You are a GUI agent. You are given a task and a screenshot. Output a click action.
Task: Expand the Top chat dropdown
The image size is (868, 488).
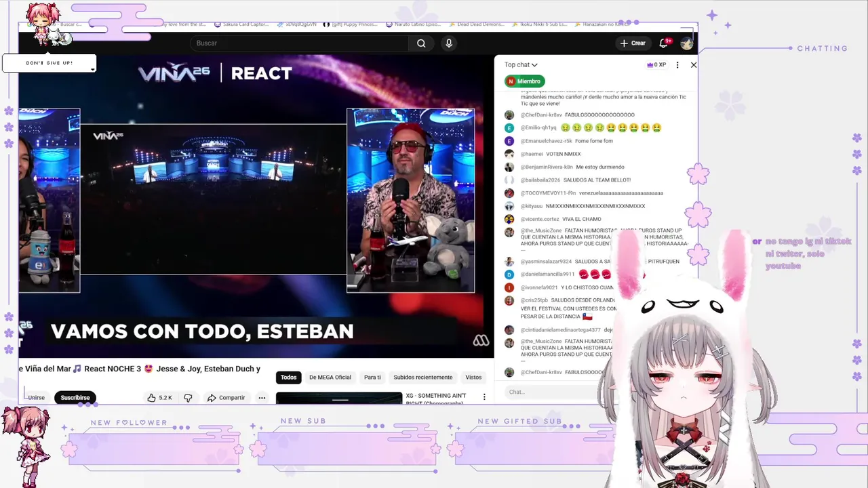point(521,65)
